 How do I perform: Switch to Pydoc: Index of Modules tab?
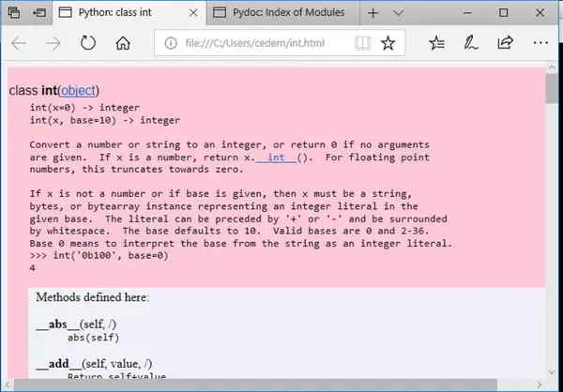[283, 12]
